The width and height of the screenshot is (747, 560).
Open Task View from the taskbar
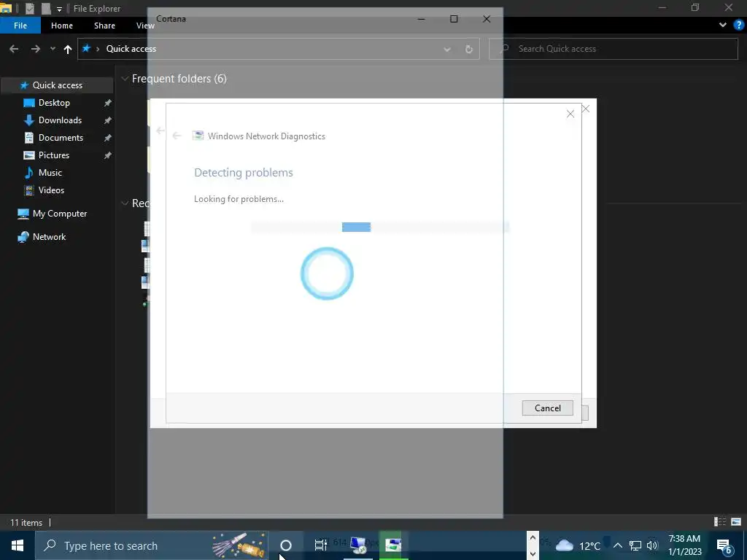click(321, 545)
